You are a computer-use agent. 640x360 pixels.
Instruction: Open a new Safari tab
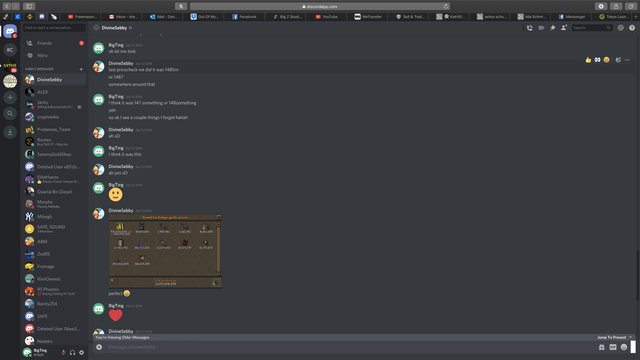point(636,17)
